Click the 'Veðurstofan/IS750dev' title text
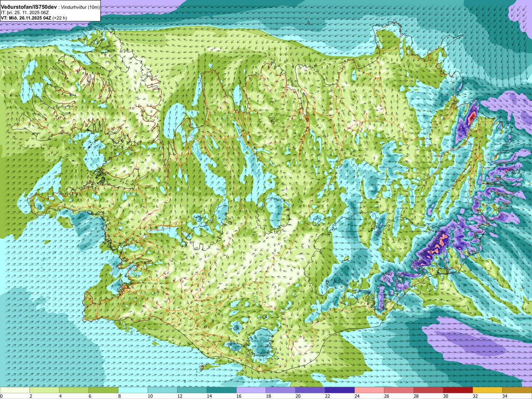 pyautogui.click(x=29, y=7)
